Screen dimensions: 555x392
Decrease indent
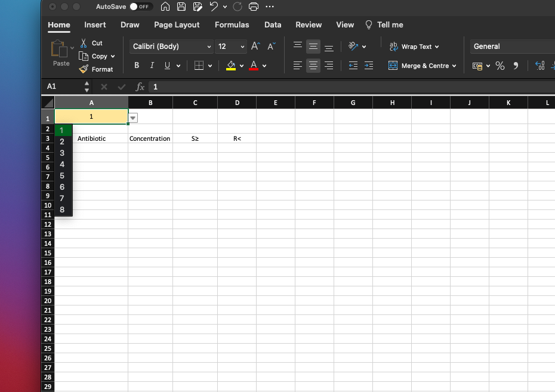coord(353,66)
